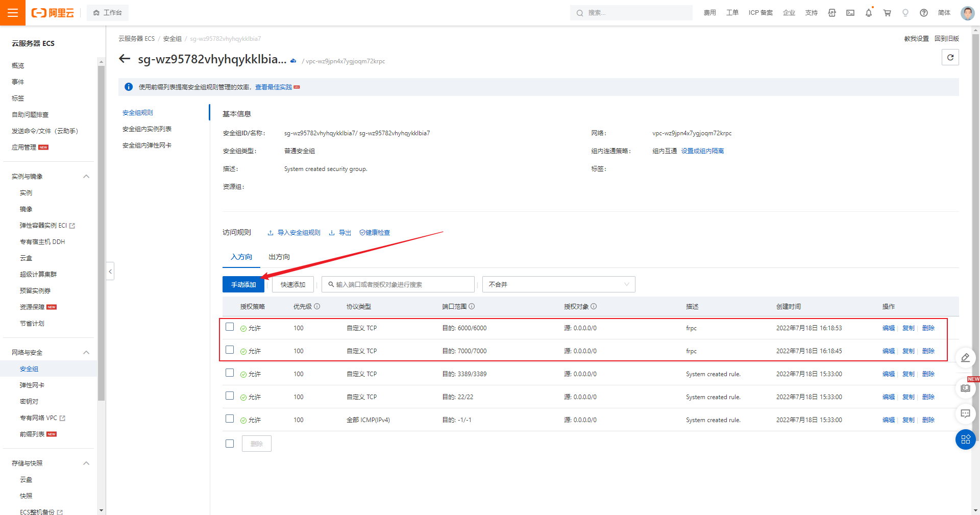The image size is (980, 515).
Task: Open the floating feedback chat icon
Action: [965, 413]
